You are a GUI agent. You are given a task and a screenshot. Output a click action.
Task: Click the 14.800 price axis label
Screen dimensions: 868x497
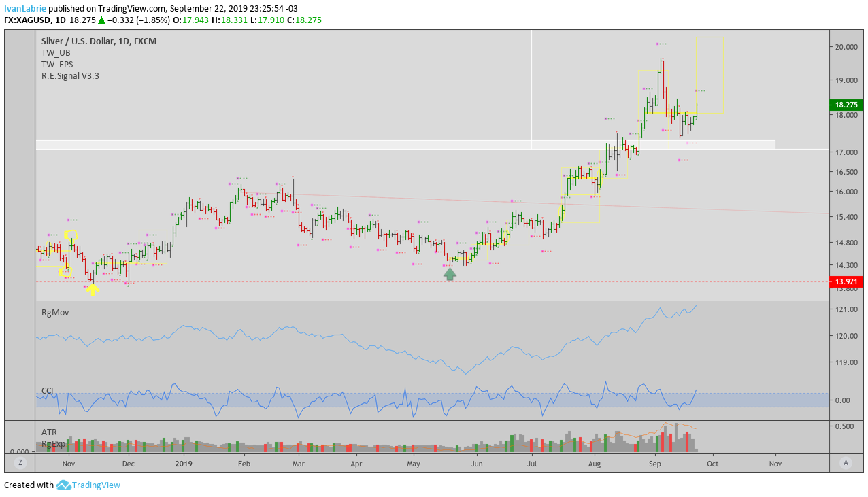point(846,243)
